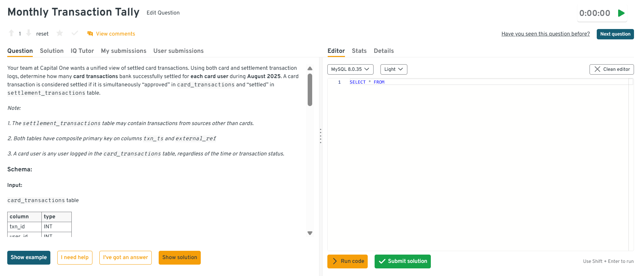Screen dimensions: 644x276
Task: Toggle the checkmark to mark question completed
Action: pos(75,33)
